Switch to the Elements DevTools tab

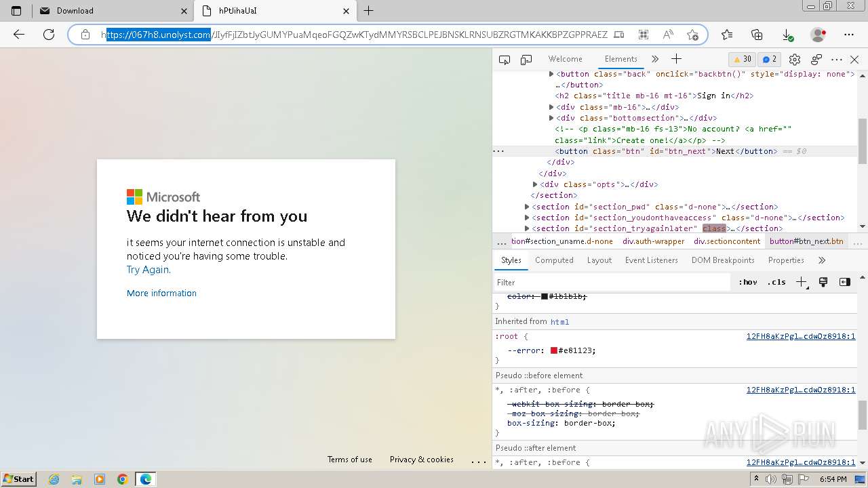click(620, 59)
